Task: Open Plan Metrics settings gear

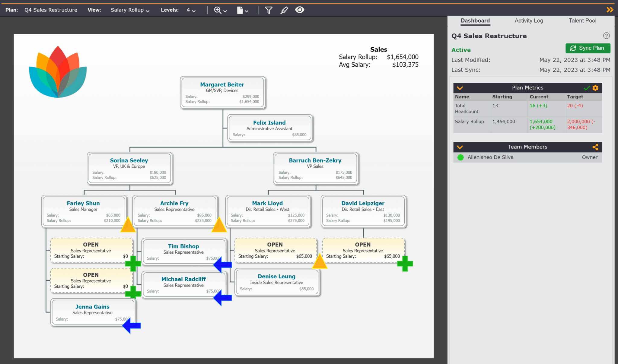Action: pos(595,88)
